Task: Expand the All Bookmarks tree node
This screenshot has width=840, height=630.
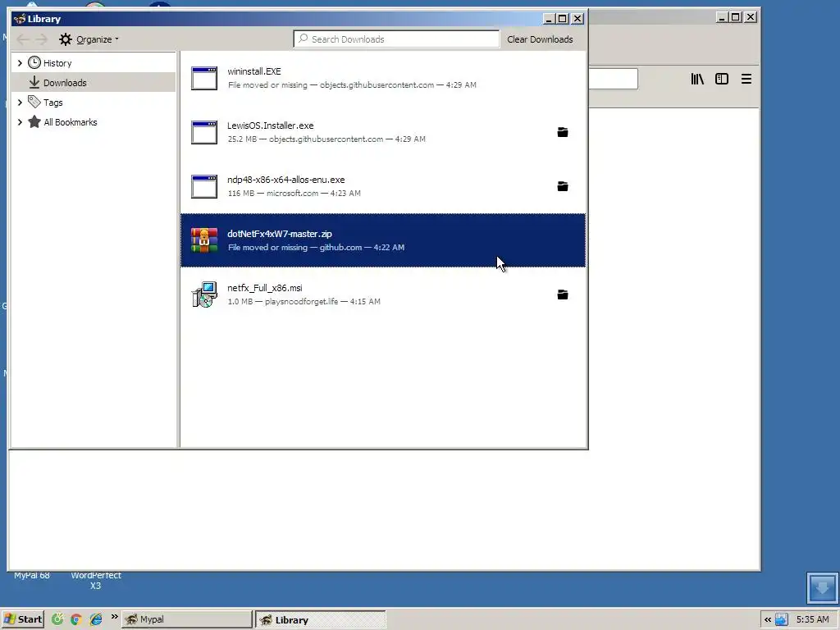Action: 20,121
